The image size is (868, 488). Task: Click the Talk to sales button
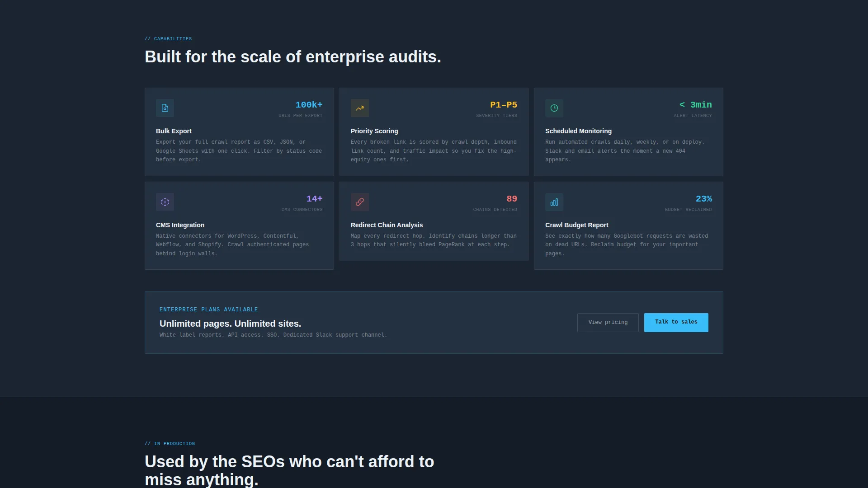[x=676, y=323]
